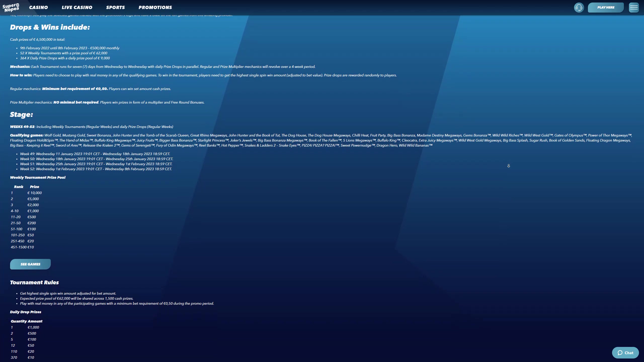The image size is (644, 362).
Task: Click the Drops & Wins include heading
Action: tap(50, 27)
